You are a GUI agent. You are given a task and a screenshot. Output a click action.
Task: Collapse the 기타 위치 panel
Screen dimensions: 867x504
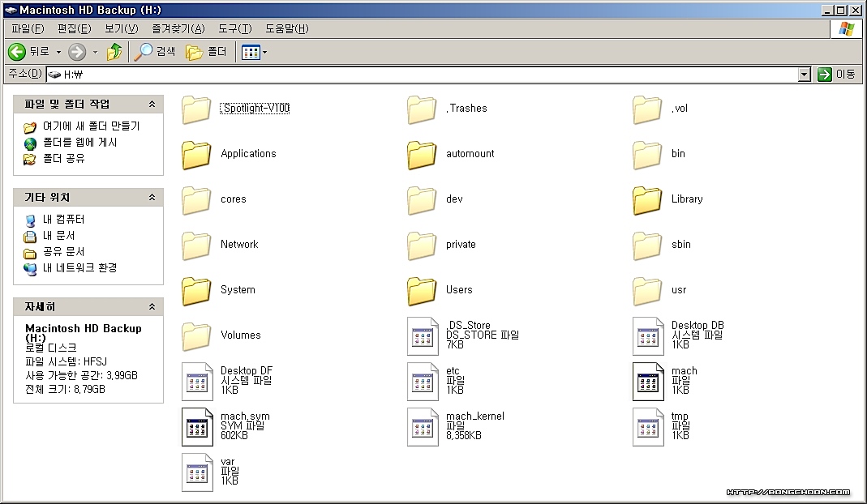152,197
